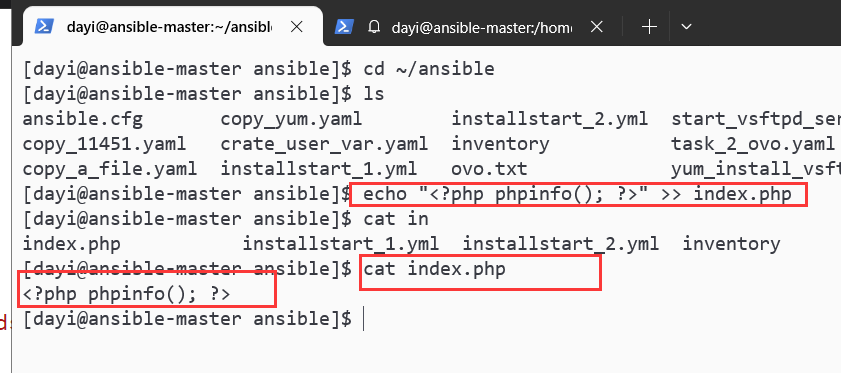Close the dayi@ansible-master:~/ansible tab
Viewport: 841px width, 373px height.
point(297,27)
